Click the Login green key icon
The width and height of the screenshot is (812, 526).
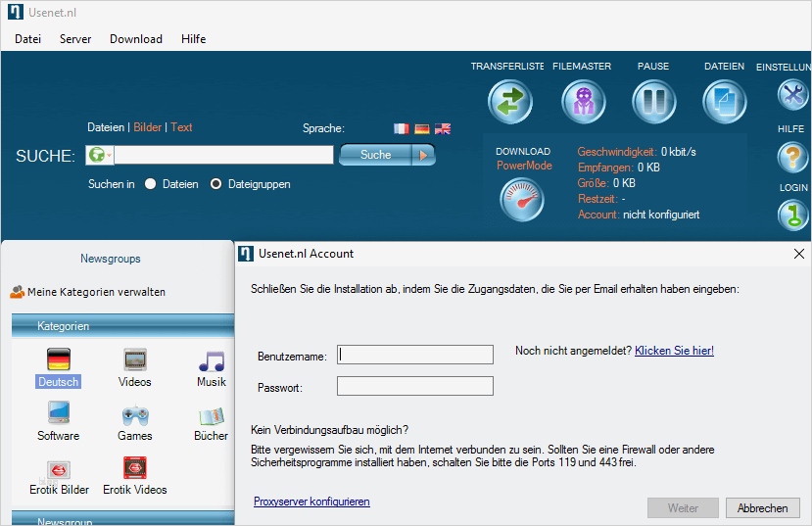point(792,215)
